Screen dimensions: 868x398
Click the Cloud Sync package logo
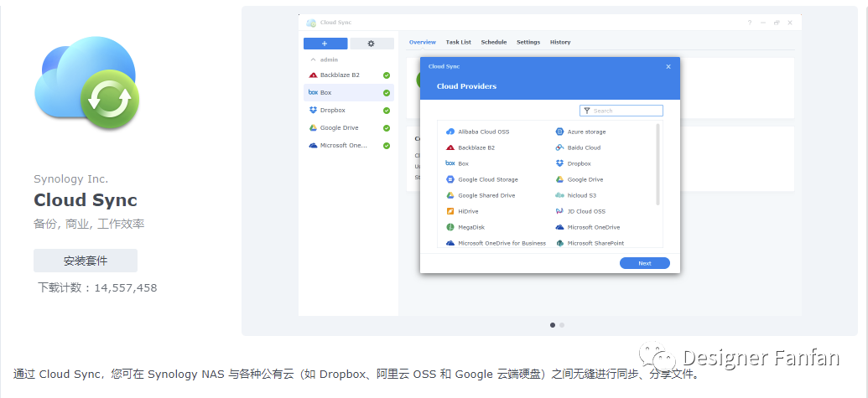click(x=87, y=83)
